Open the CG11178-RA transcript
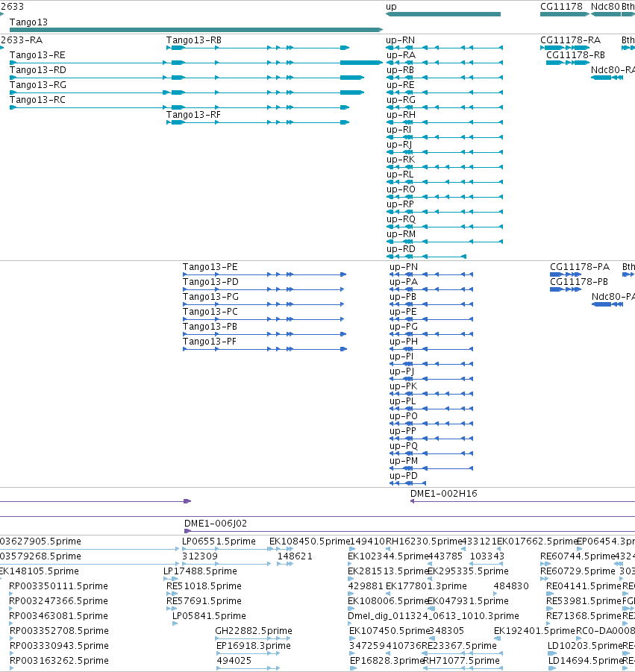The width and height of the screenshot is (635, 672). [x=565, y=48]
